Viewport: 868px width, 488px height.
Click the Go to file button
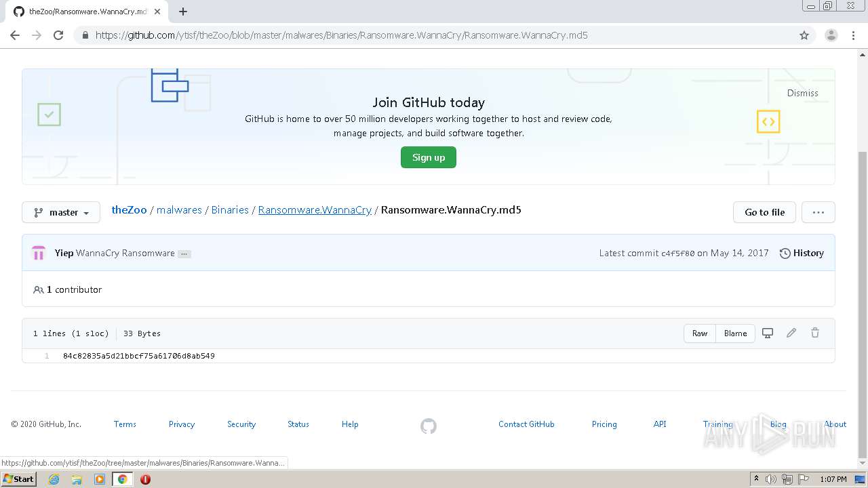coord(764,212)
